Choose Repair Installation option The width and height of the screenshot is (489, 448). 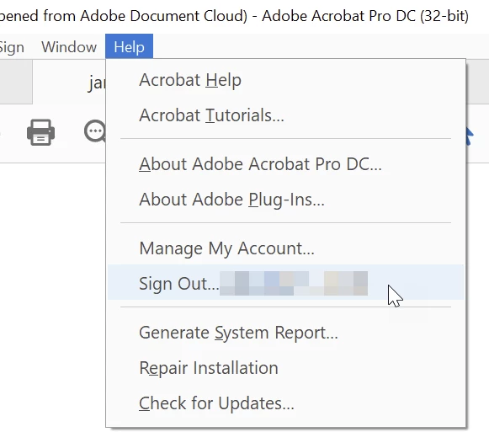(285, 368)
